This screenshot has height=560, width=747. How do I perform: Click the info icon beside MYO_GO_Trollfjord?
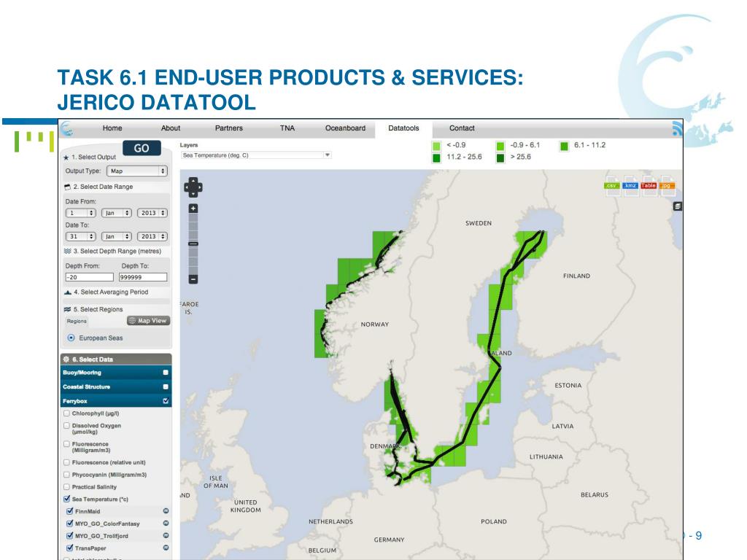coord(166,535)
